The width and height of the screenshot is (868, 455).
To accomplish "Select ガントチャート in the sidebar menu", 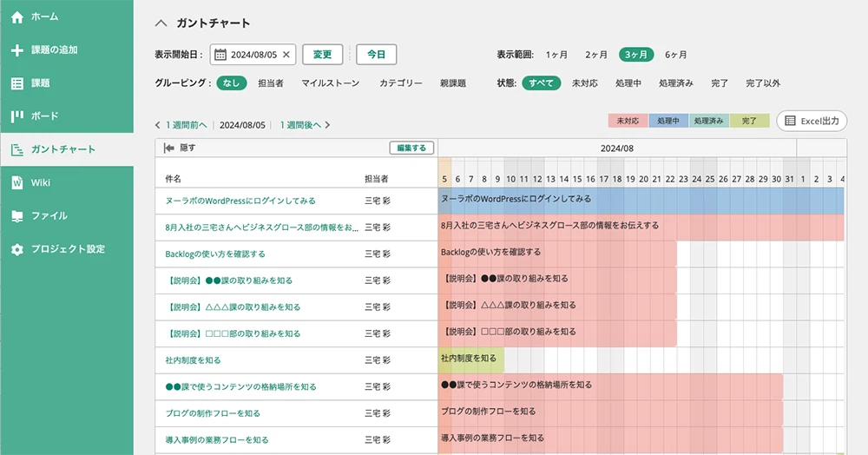I will tap(62, 149).
